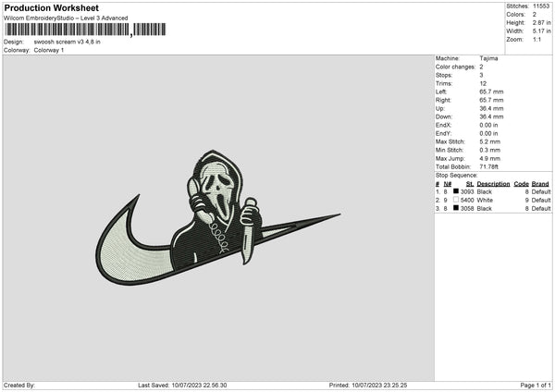
Task: Click the Width value 5.17 in
Action: (x=541, y=31)
